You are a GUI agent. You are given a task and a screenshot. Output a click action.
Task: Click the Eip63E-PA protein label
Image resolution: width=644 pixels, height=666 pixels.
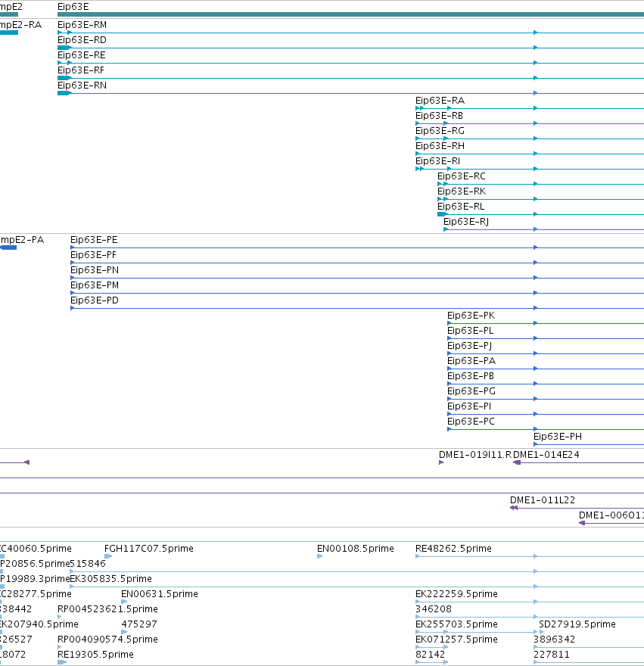471,361
